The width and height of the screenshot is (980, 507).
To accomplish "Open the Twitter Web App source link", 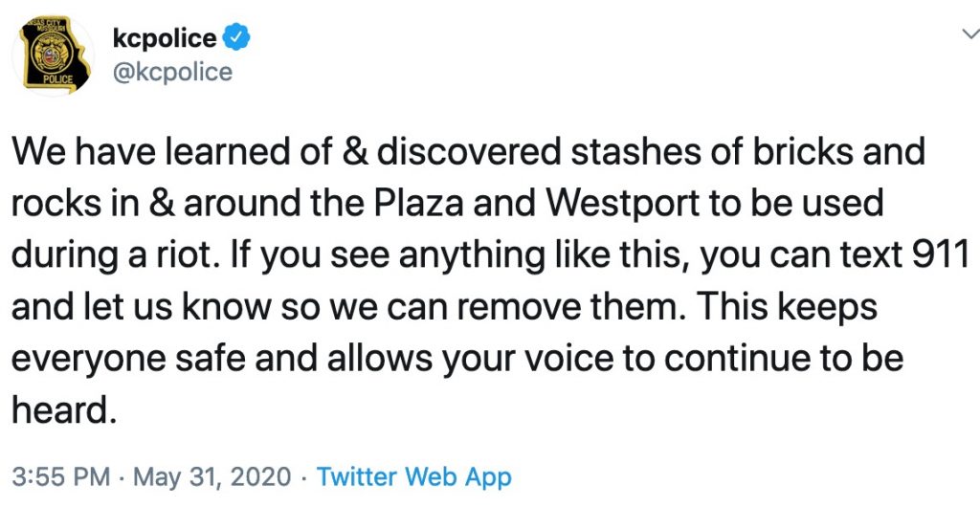I will [414, 477].
